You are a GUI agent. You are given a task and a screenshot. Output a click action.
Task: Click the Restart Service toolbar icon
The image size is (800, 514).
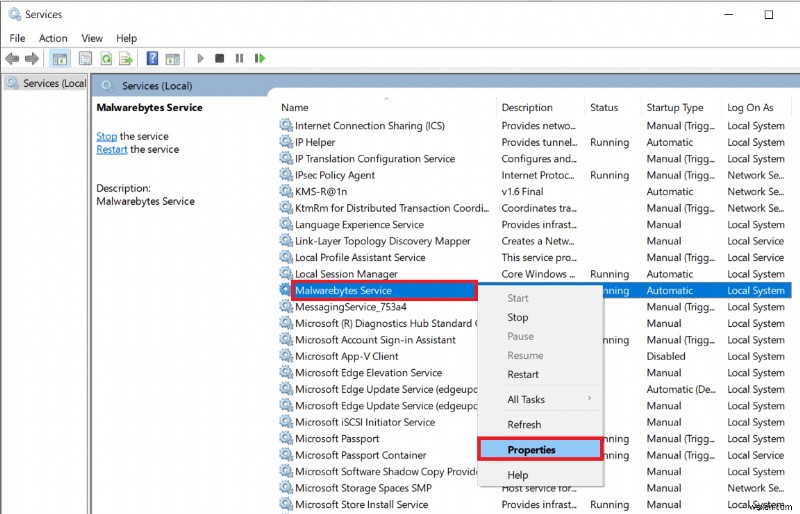pyautogui.click(x=260, y=58)
